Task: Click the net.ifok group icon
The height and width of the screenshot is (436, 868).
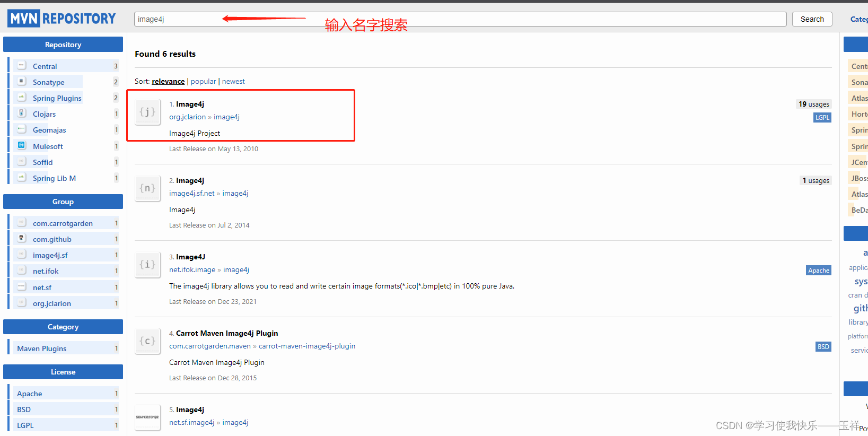Action: click(x=22, y=270)
